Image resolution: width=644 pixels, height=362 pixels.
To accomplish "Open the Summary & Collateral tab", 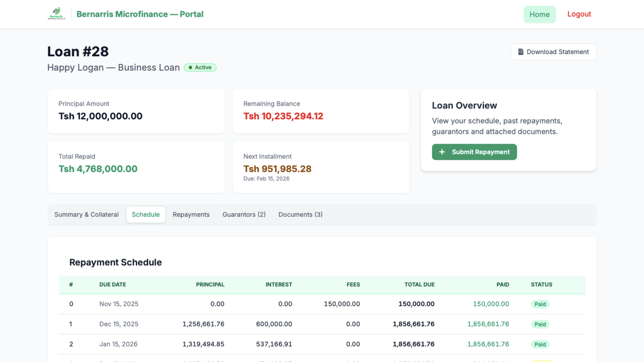I will pyautogui.click(x=87, y=214).
